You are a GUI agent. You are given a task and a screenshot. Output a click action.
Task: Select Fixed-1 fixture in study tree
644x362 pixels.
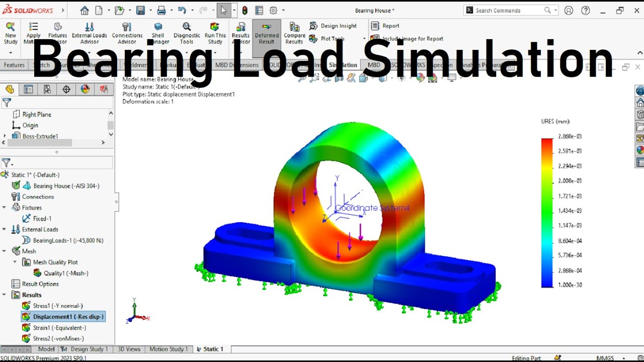(x=37, y=218)
